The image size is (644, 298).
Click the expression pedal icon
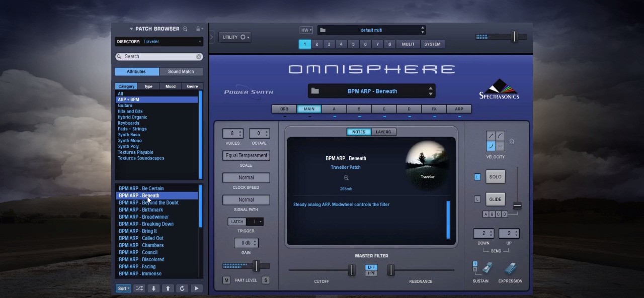tap(511, 268)
